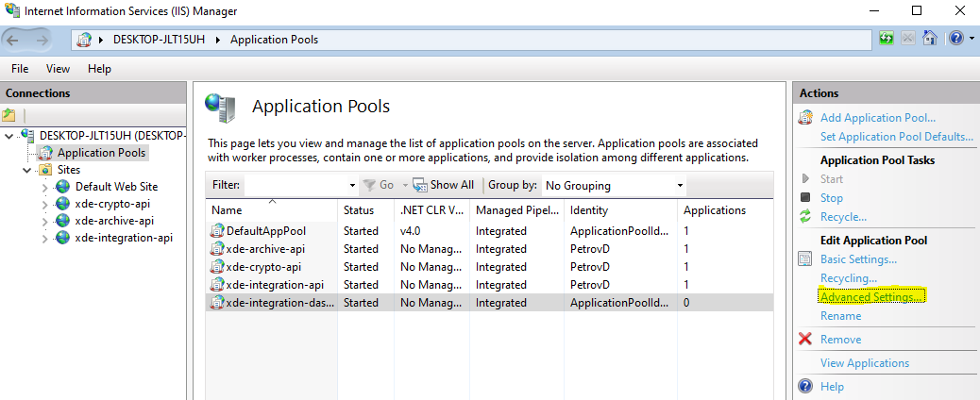
Task: Open the Go button dropdown arrow
Action: [x=404, y=185]
